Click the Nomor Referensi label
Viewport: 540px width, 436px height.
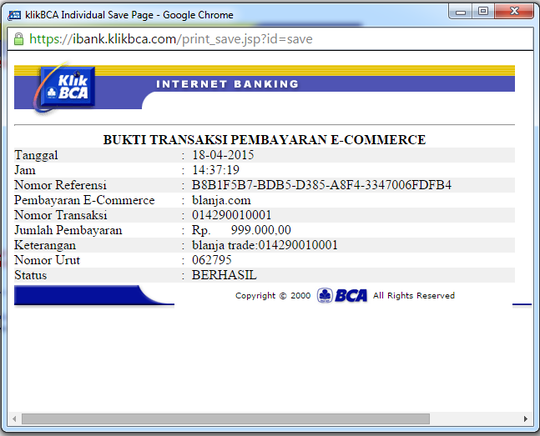pos(60,185)
